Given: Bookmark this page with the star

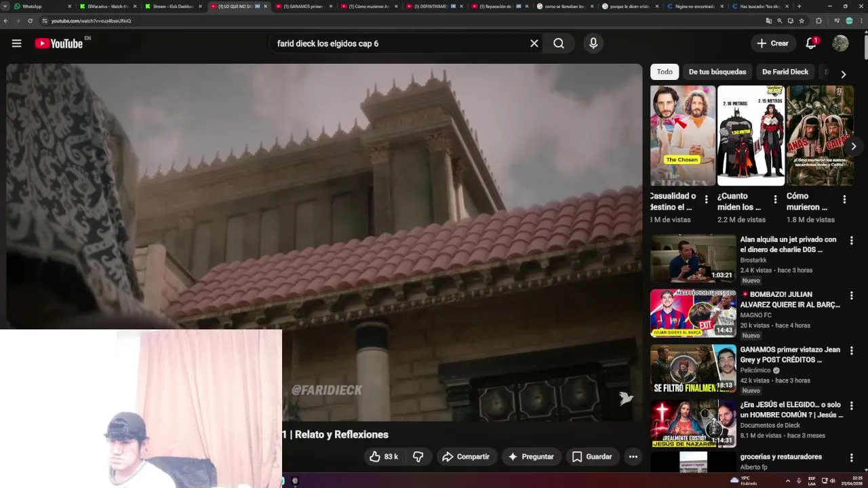Looking at the screenshot, I should tap(802, 21).
